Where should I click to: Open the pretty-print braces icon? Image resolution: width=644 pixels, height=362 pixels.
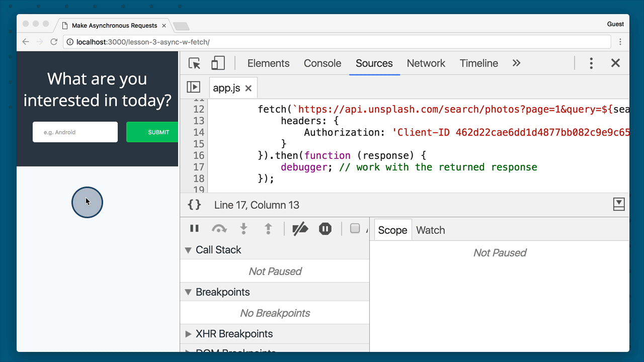194,204
